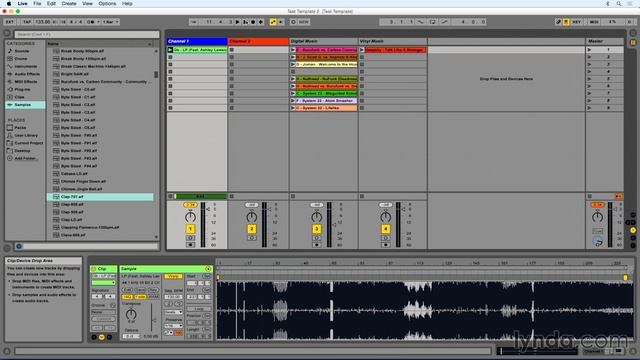Click Add Folder in Places
This screenshot has height=360, width=640.
point(25,158)
